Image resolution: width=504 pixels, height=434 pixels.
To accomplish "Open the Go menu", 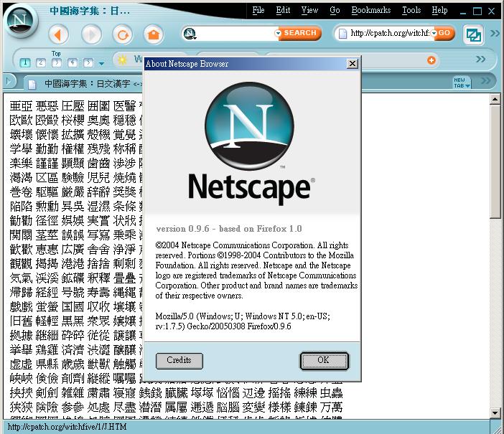I will pos(335,10).
